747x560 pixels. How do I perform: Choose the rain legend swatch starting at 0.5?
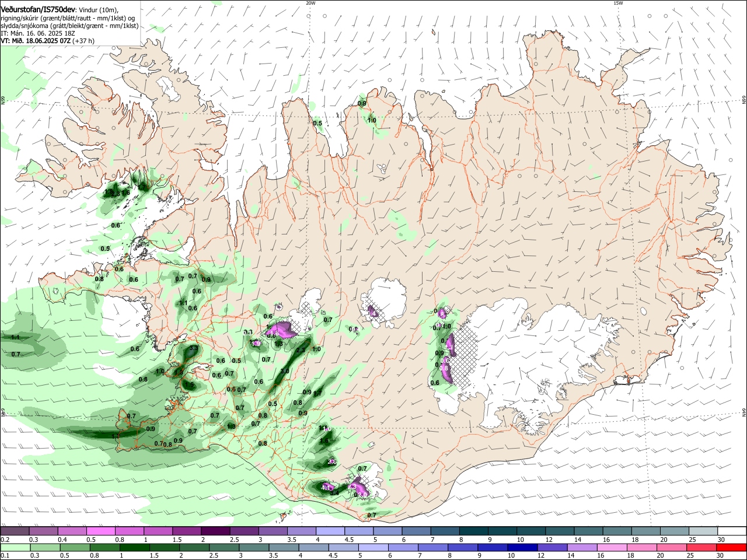[75, 547]
